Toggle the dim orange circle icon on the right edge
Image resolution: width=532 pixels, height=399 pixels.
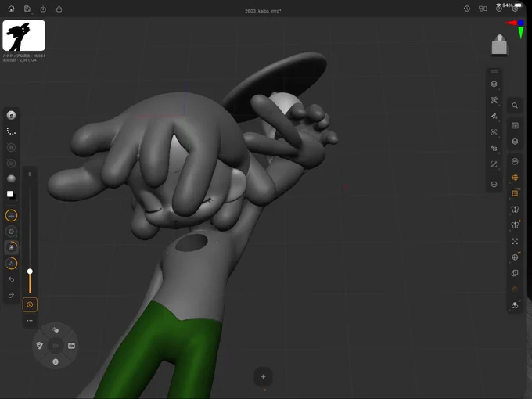click(x=515, y=289)
